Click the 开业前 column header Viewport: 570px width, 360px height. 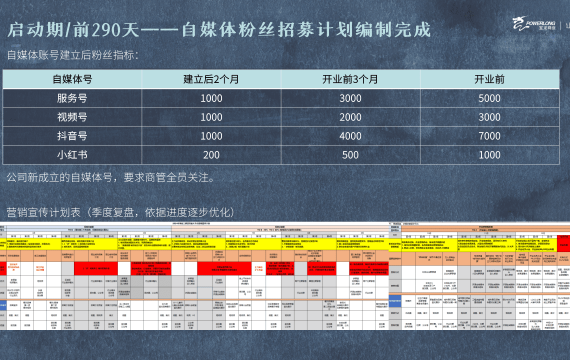490,79
